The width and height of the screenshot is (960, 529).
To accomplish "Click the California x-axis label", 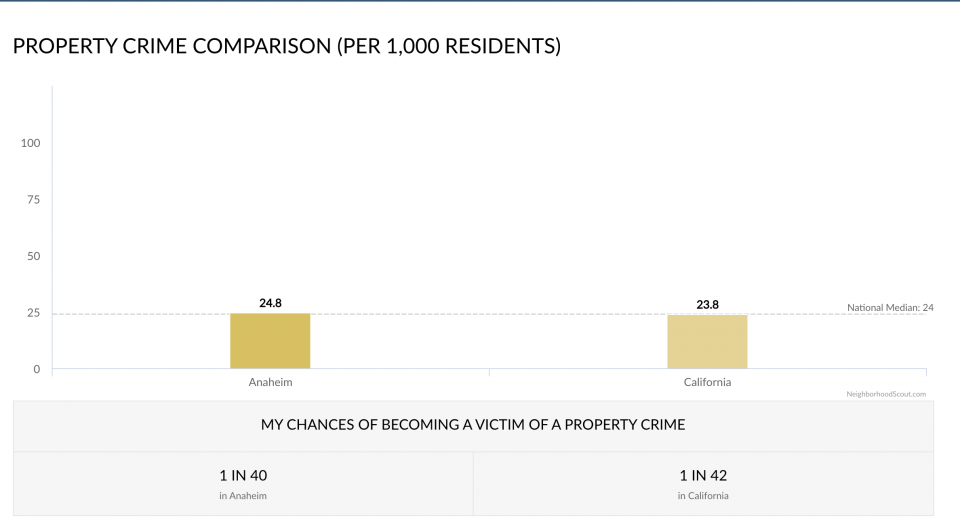I will coord(707,382).
